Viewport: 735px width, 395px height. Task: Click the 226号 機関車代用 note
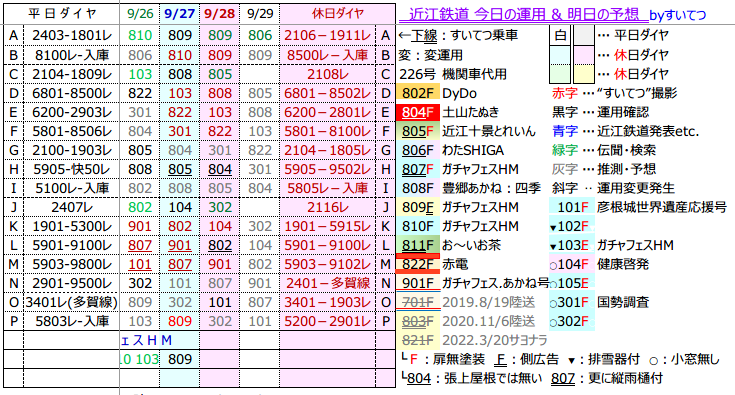453,74
